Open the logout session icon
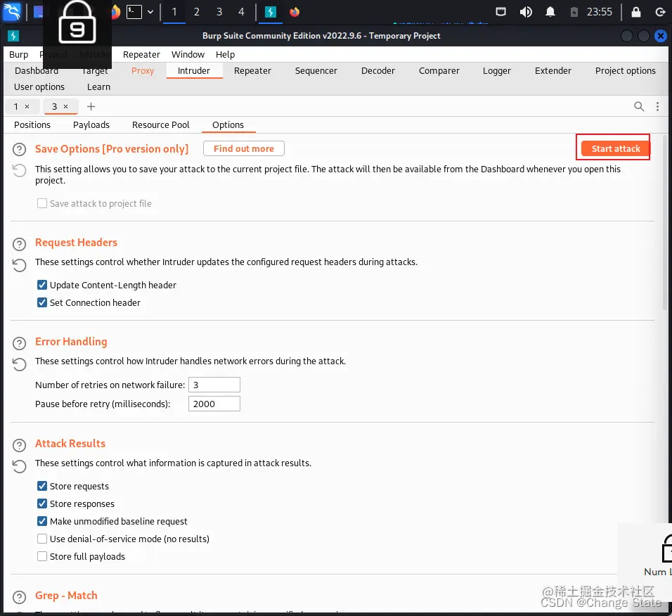 661,12
